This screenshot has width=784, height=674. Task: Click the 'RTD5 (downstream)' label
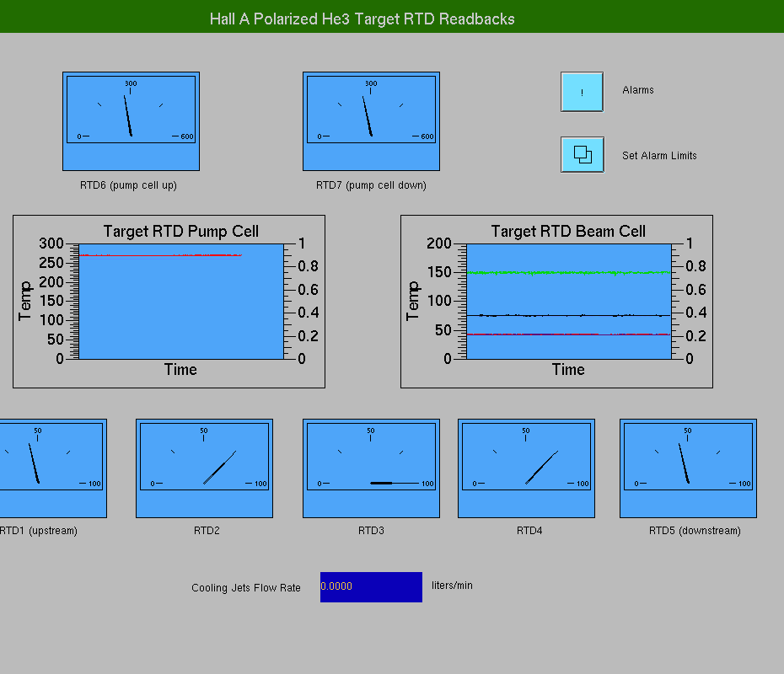[695, 531]
